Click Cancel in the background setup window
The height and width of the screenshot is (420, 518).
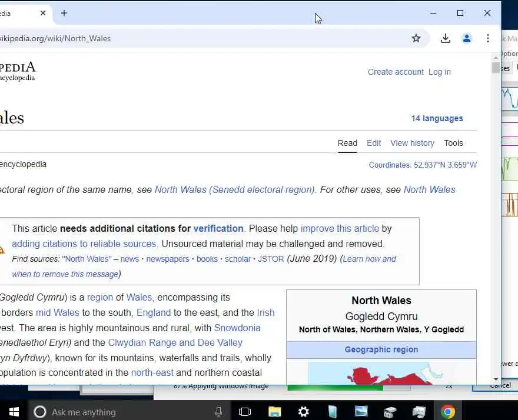500,386
